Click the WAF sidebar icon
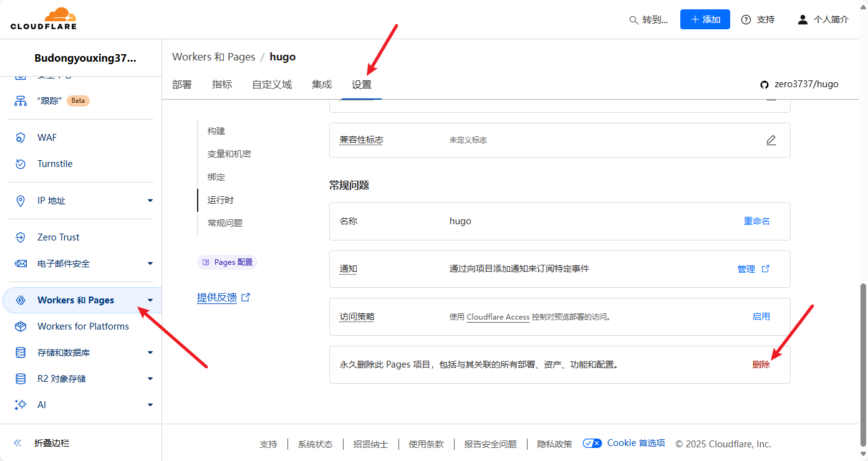Image resolution: width=868 pixels, height=461 pixels. click(x=21, y=138)
